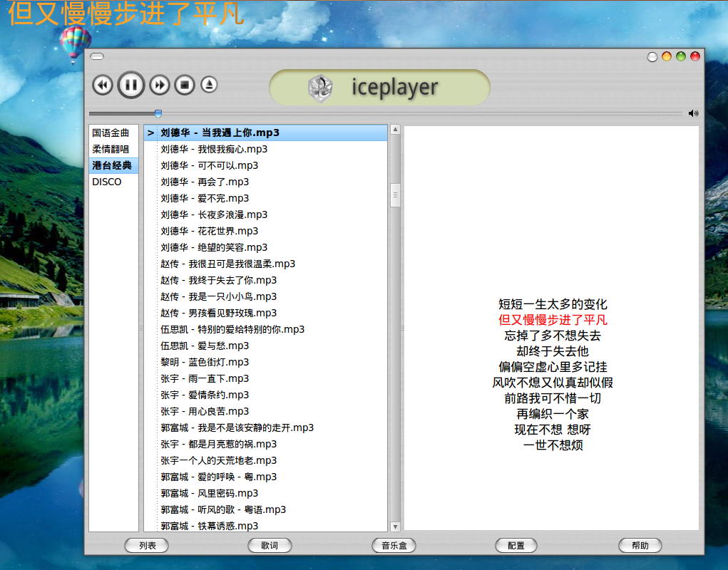Select 赵传 - 我很丑可是我很温柔.mp3

pyautogui.click(x=265, y=264)
